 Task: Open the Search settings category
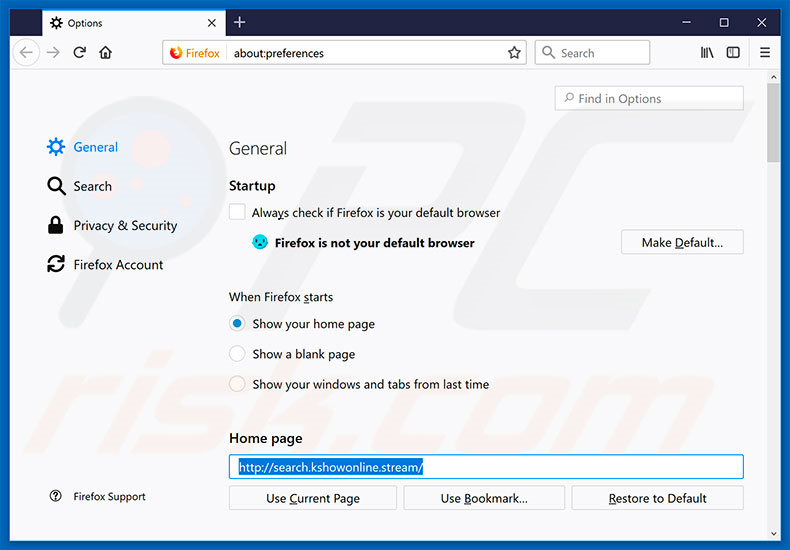coord(80,186)
